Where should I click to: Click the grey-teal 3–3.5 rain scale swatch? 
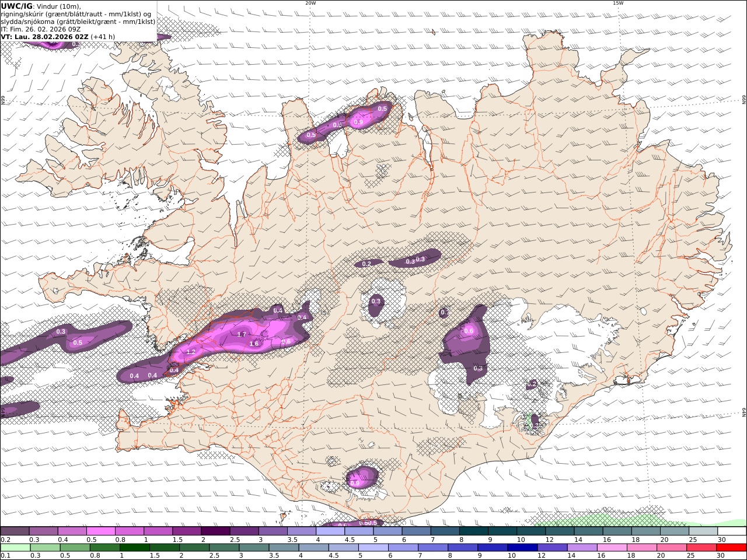[254, 548]
